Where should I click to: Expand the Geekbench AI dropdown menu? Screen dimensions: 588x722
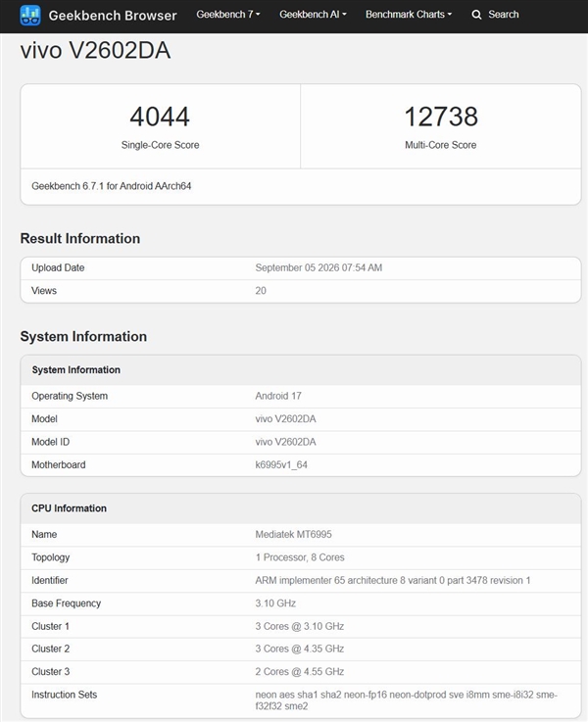pyautogui.click(x=313, y=15)
